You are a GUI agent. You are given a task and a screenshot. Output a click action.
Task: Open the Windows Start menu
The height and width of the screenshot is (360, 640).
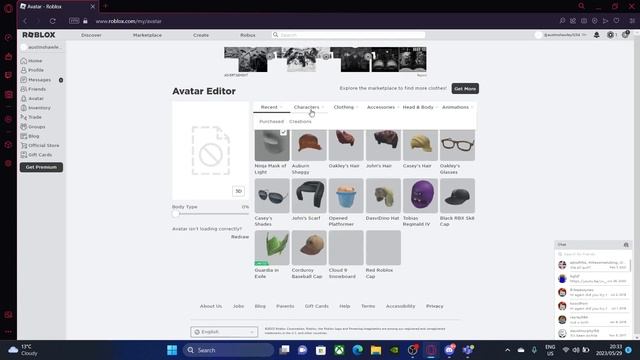tap(172, 350)
